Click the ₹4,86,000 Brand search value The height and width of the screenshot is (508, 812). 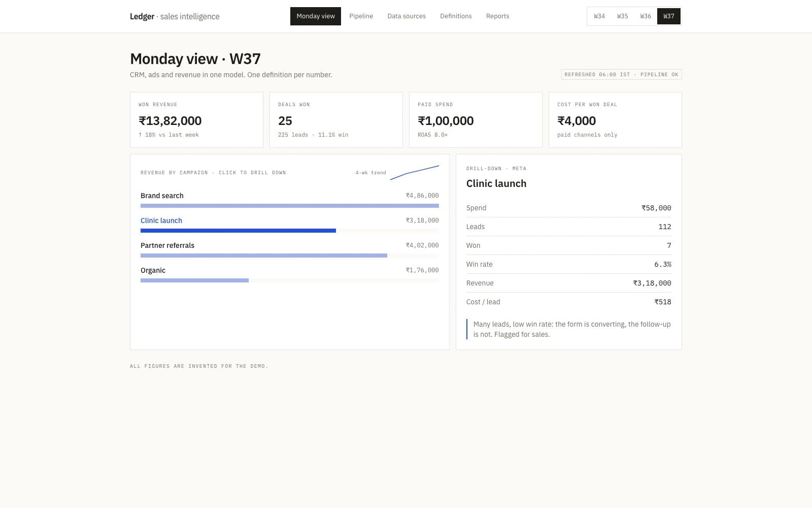[x=422, y=196]
